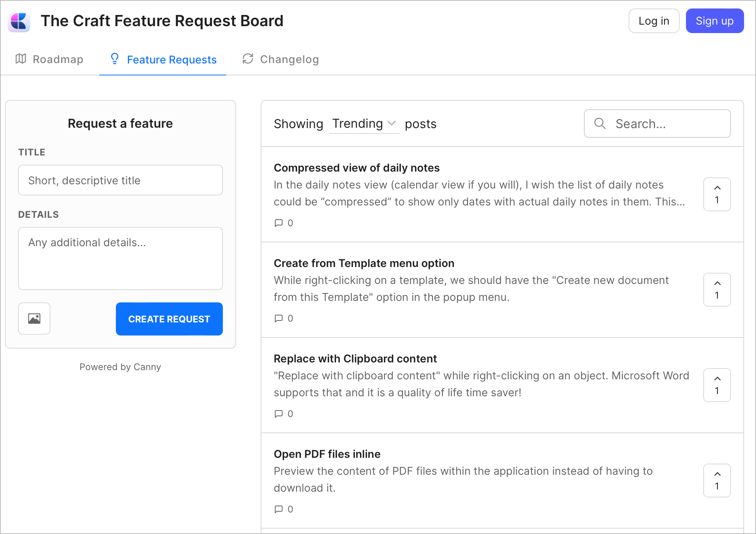The height and width of the screenshot is (534, 756).
Task: Upvote the Replace with Clipboard content post
Action: click(x=717, y=385)
